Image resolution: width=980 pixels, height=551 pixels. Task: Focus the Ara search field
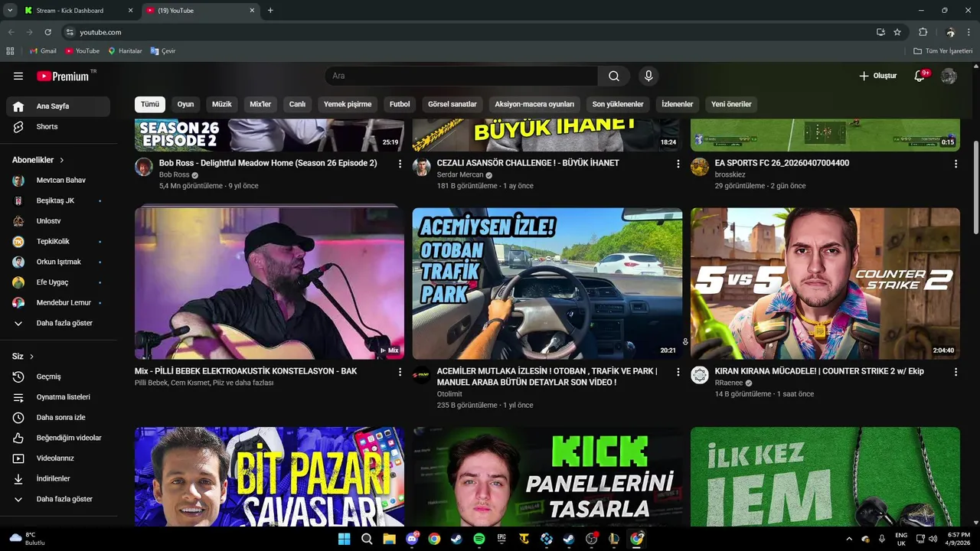462,76
